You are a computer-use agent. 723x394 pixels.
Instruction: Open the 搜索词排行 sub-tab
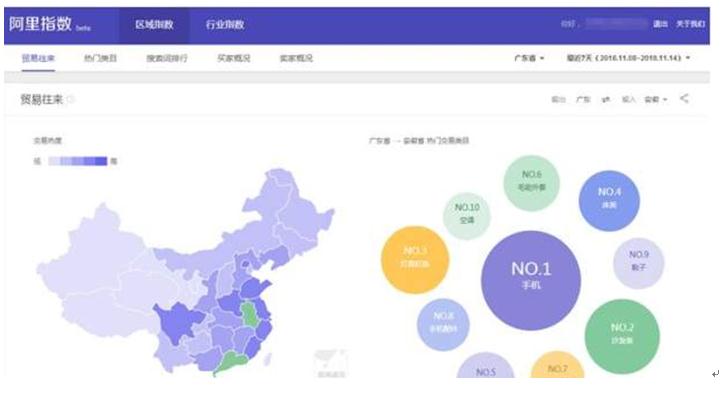[167, 58]
